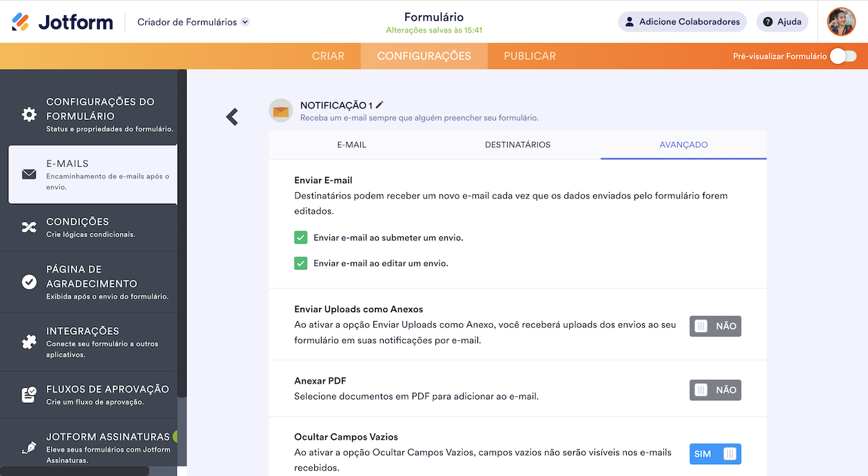This screenshot has height=476, width=868.
Task: Enable the Enviar Uploads como Anexos toggle
Action: (715, 327)
